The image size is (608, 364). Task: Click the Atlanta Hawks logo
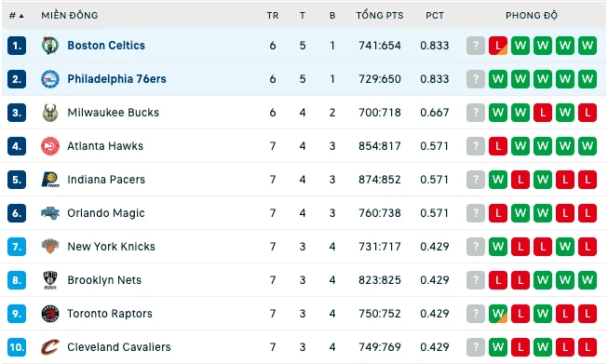tap(50, 146)
